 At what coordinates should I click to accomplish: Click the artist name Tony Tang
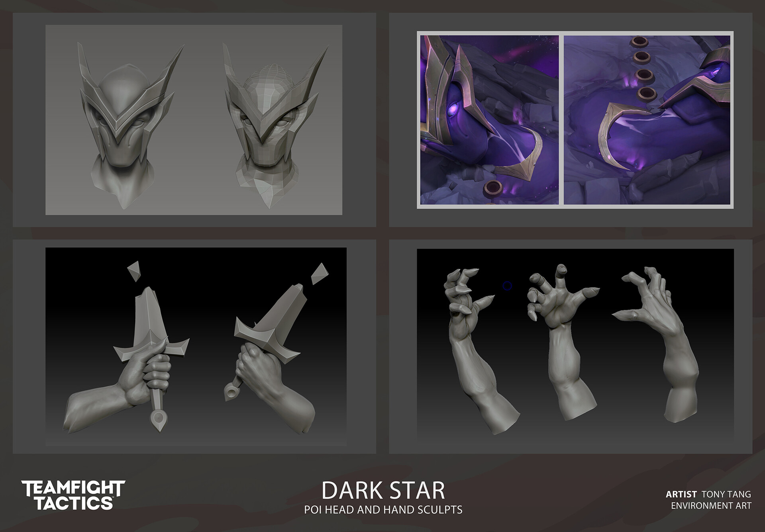726,494
